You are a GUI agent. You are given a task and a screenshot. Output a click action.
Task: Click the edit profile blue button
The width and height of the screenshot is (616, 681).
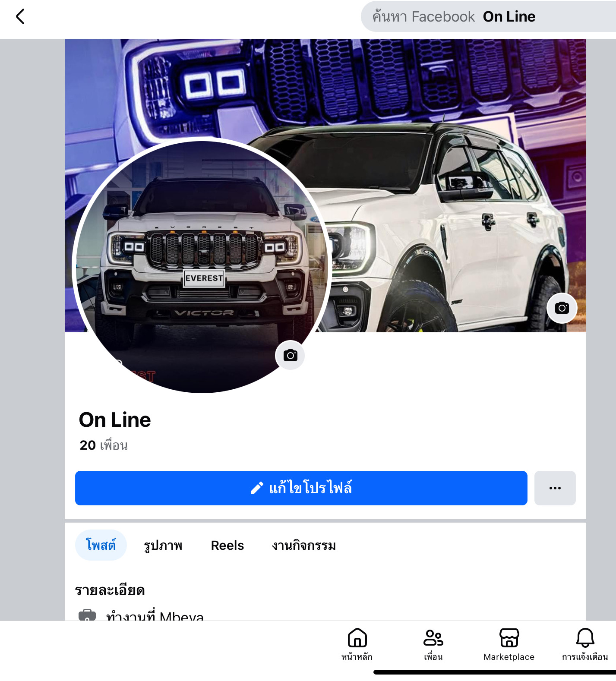(301, 488)
